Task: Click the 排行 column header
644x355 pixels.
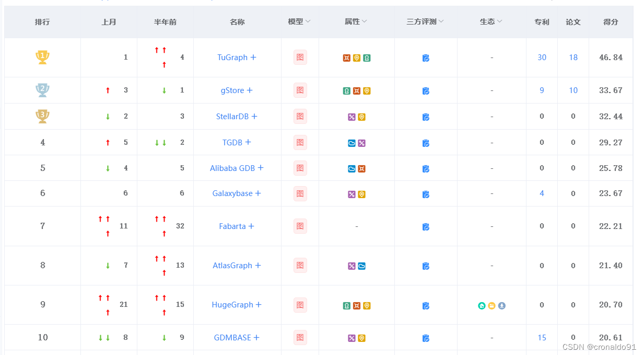Action: [x=42, y=22]
